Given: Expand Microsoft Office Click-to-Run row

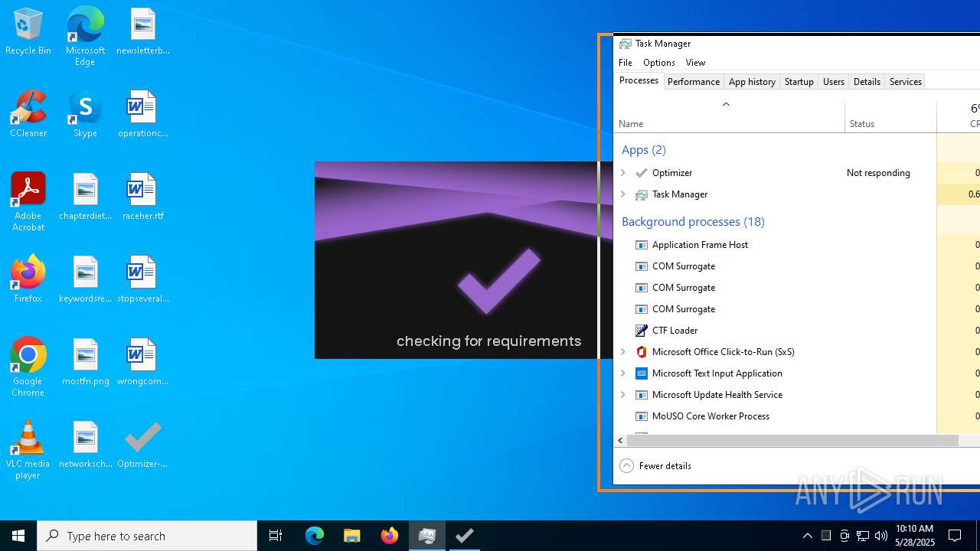Looking at the screenshot, I should point(623,352).
